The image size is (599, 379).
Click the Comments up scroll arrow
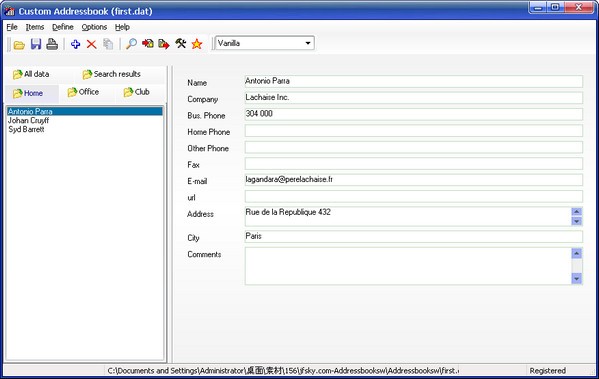(x=576, y=253)
